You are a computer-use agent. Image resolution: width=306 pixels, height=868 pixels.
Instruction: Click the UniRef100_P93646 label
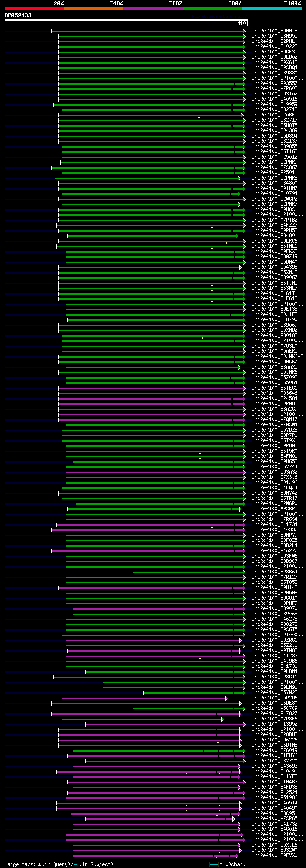pos(274,393)
